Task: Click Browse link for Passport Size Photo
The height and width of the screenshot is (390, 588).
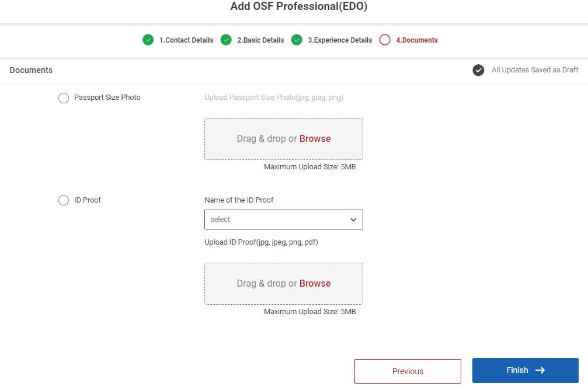Action: [315, 139]
